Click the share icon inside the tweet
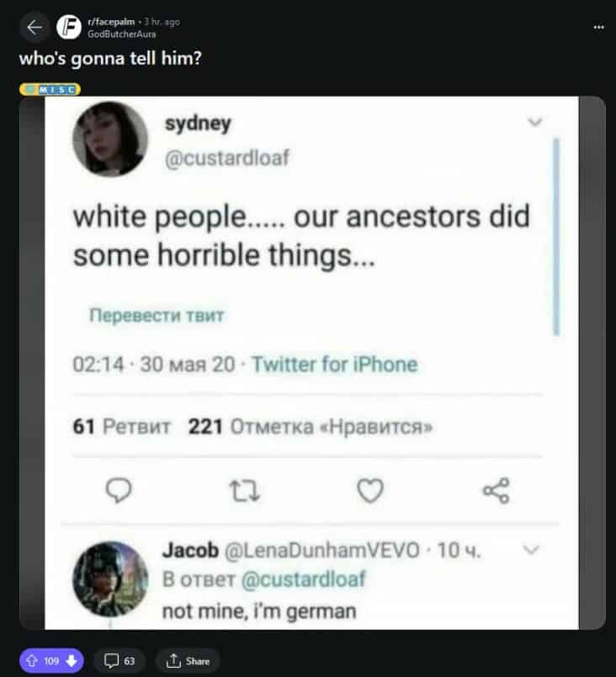Screen dimensions: 616x677 click(497, 491)
